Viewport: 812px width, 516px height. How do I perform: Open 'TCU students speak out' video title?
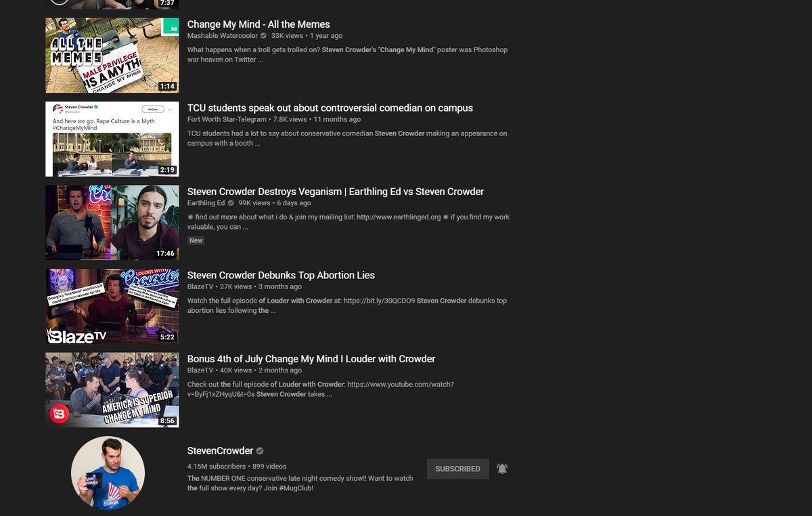tap(330, 108)
